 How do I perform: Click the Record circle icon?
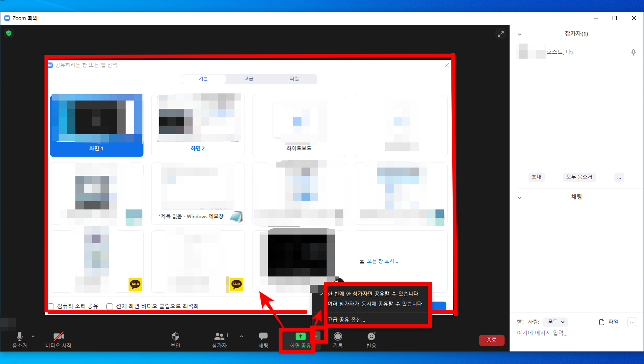pyautogui.click(x=338, y=336)
